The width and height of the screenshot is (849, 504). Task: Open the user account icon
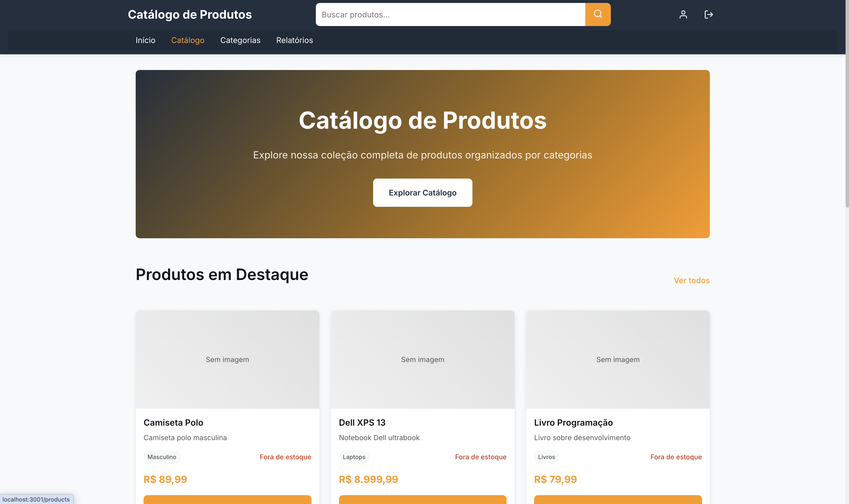(683, 14)
